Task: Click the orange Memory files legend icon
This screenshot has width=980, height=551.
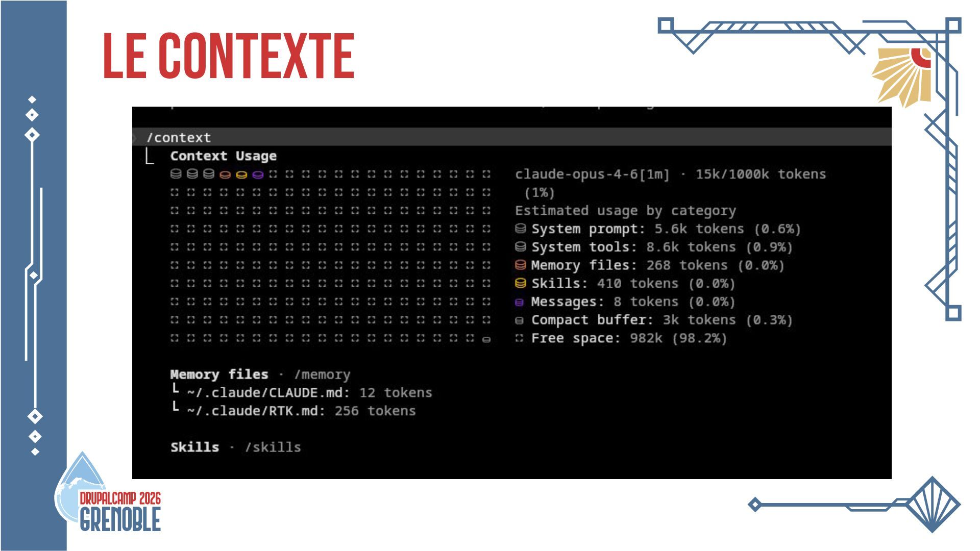Action: click(x=520, y=265)
